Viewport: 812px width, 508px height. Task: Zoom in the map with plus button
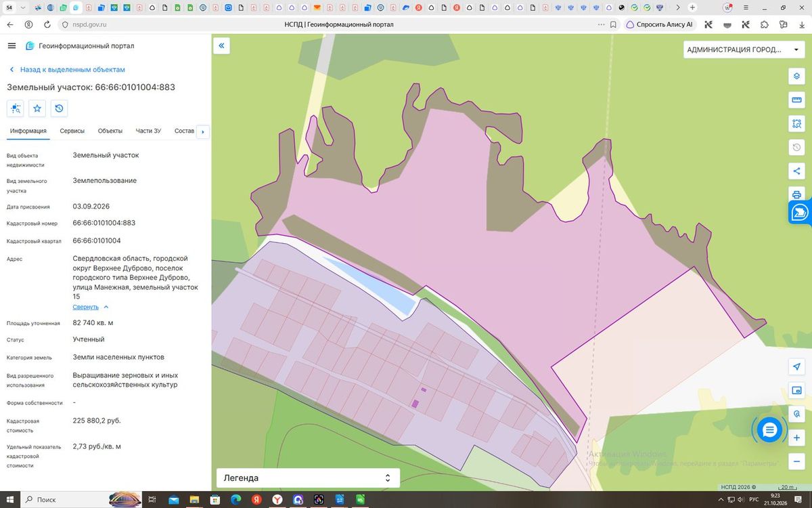(x=796, y=438)
